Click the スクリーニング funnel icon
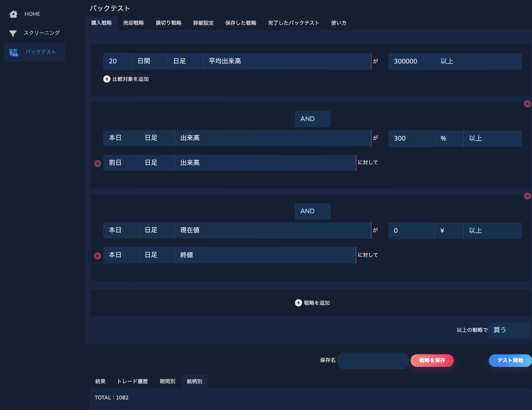This screenshot has height=410, width=532. [x=13, y=33]
